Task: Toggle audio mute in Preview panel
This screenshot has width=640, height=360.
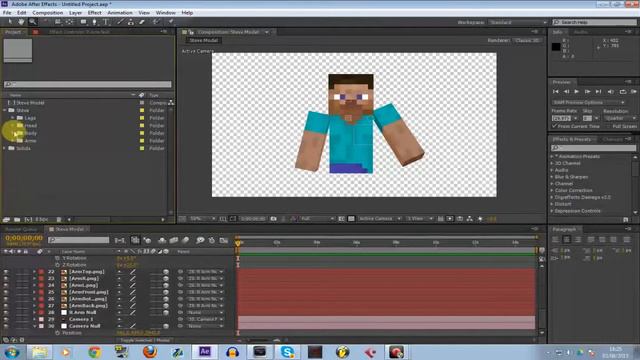Action: point(611,92)
